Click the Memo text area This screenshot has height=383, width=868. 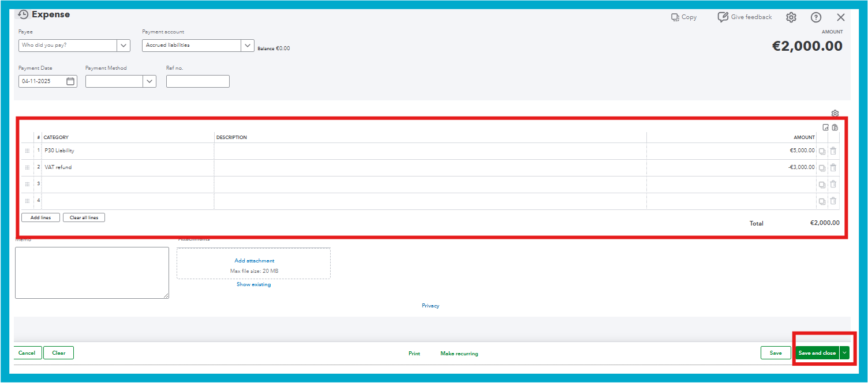[x=92, y=273]
